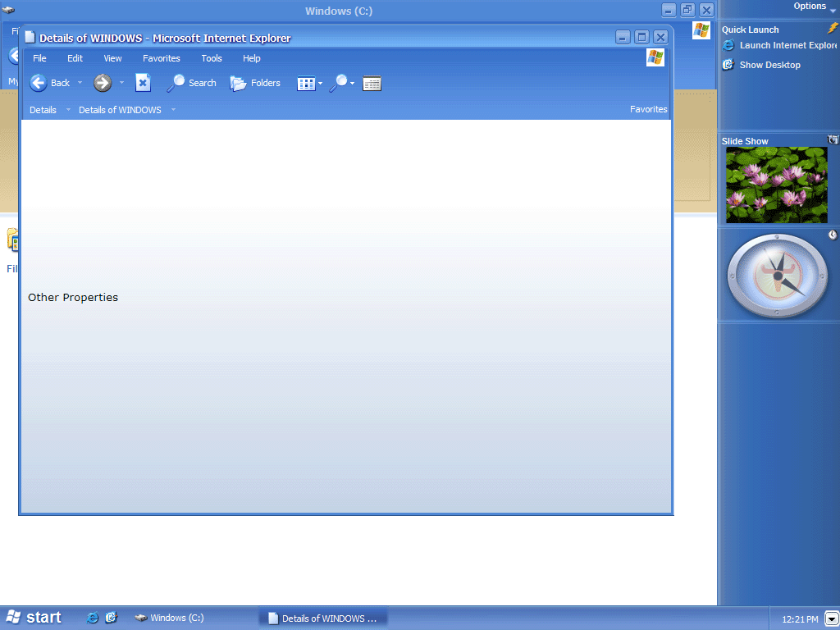This screenshot has height=630, width=840.
Task: Click the Details of WINDOWS taskbar button
Action: click(323, 619)
